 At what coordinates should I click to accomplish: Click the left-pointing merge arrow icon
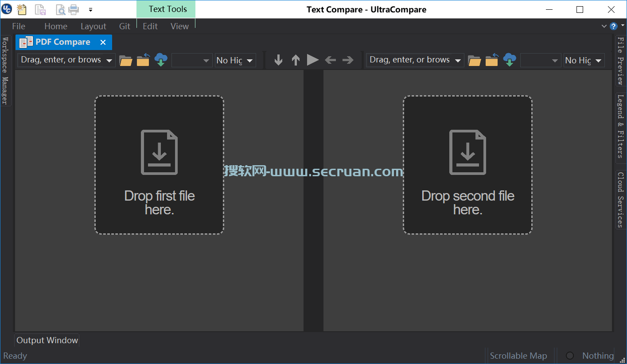point(330,60)
